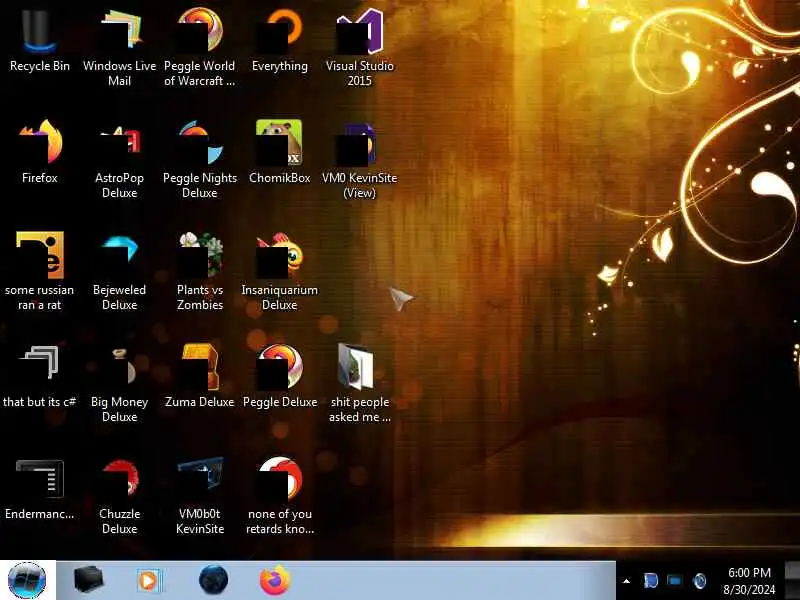Open the Recycle Bin desktop icon

39,42
